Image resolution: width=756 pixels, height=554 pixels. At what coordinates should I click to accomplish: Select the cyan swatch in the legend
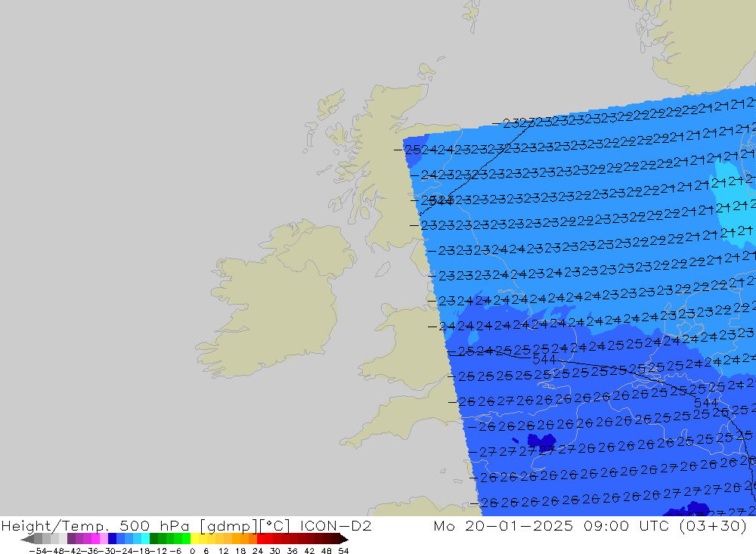(145, 539)
